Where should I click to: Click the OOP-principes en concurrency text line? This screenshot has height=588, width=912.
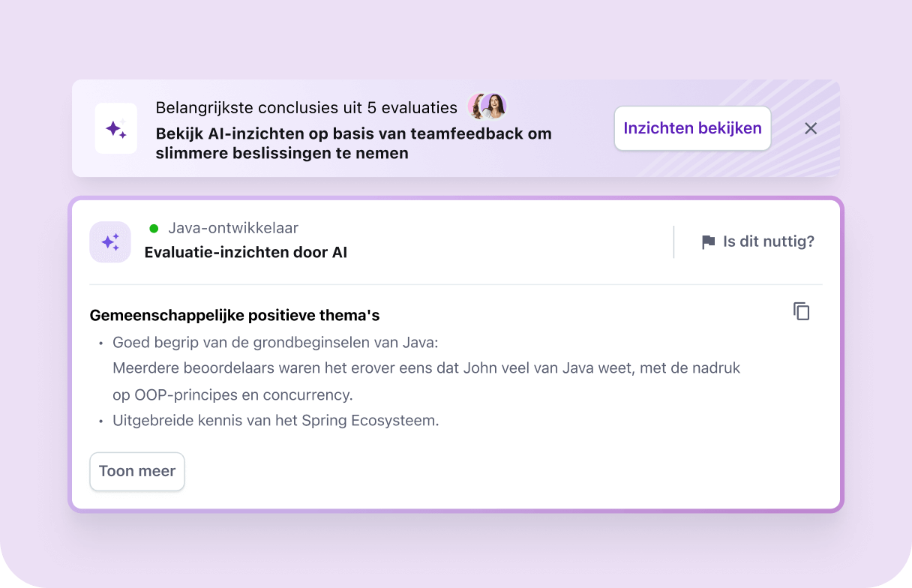(x=232, y=394)
